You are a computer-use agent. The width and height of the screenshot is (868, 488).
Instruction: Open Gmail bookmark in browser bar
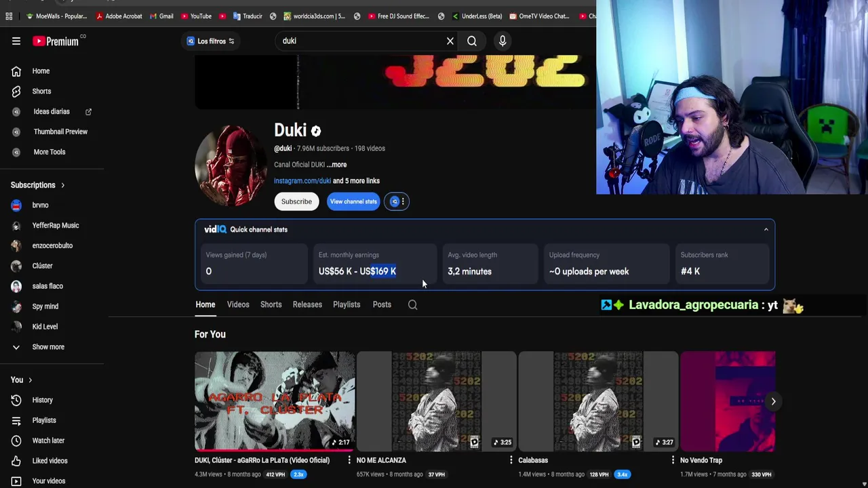point(161,16)
